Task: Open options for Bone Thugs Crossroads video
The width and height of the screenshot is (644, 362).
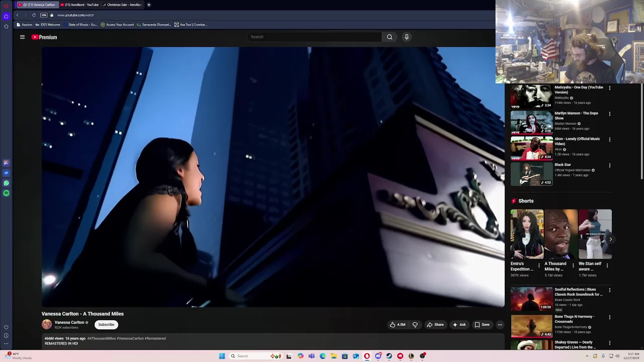Action: pyautogui.click(x=610, y=317)
